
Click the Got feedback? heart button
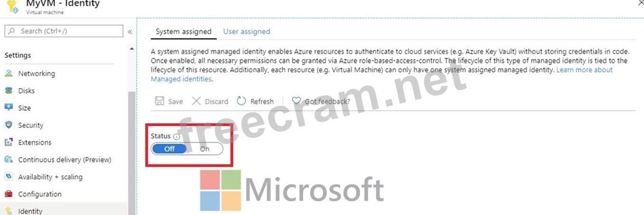[x=321, y=101]
